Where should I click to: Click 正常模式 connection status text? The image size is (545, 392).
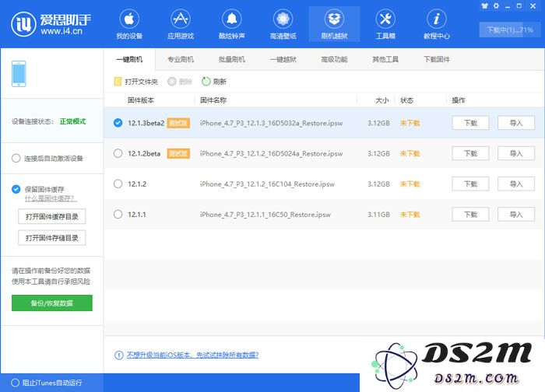pyautogui.click(x=72, y=121)
